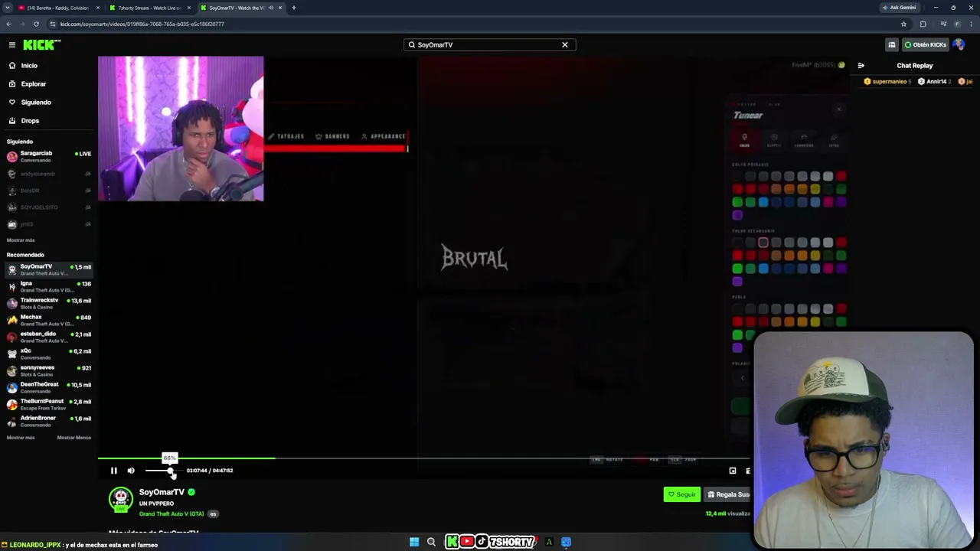980x551 pixels.
Task: Click the Regala Subs button
Action: point(727,494)
